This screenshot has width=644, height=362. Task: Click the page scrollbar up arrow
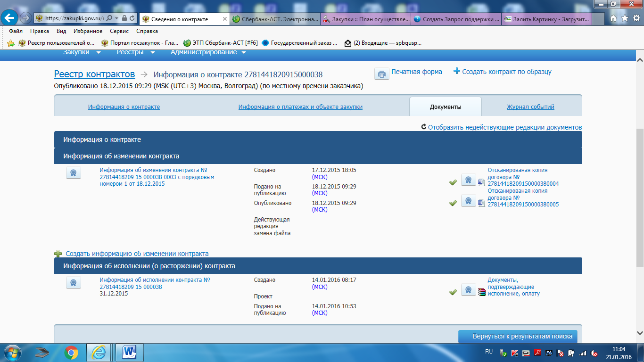pyautogui.click(x=640, y=60)
